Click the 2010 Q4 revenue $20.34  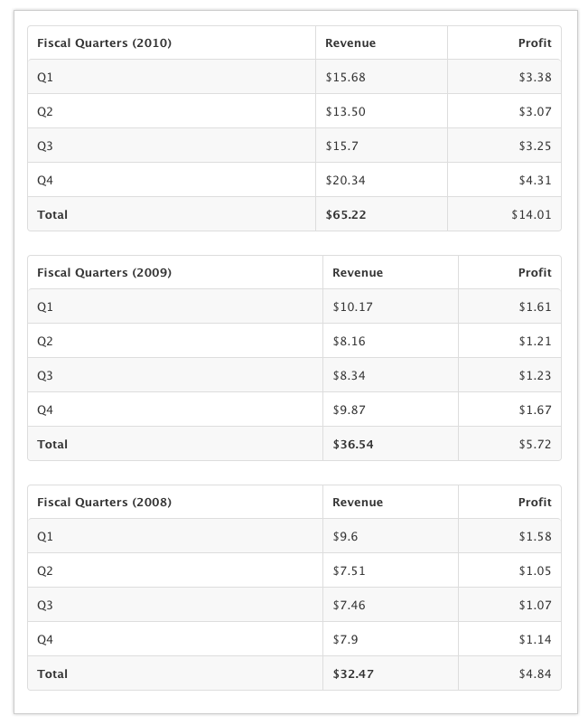[345, 180]
